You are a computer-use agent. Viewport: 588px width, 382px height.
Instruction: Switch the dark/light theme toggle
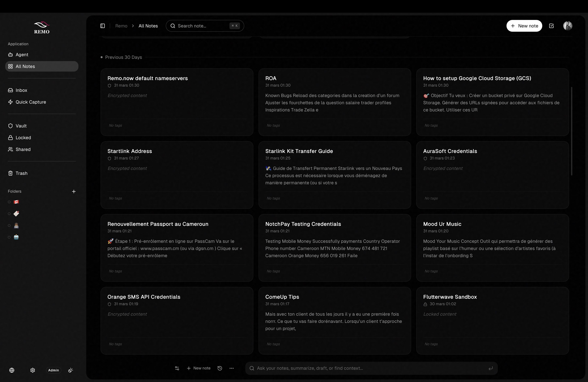tap(71, 370)
